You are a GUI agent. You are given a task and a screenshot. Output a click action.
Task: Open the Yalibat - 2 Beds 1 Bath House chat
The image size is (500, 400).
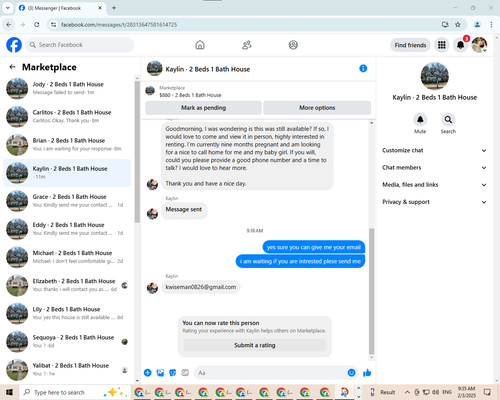pos(67,370)
